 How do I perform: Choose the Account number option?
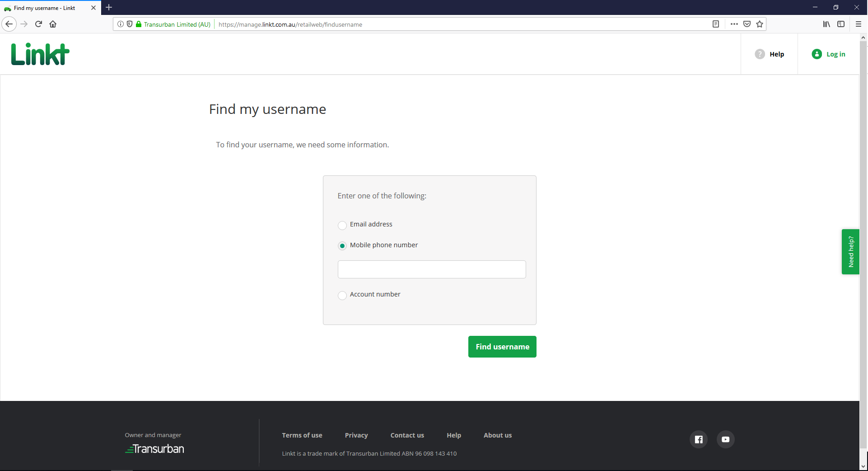coord(342,295)
